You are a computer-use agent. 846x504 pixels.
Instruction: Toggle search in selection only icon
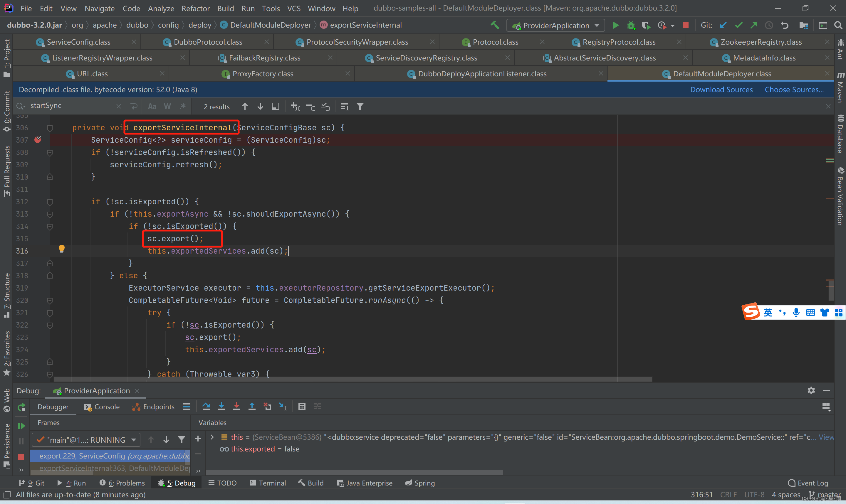coord(275,107)
